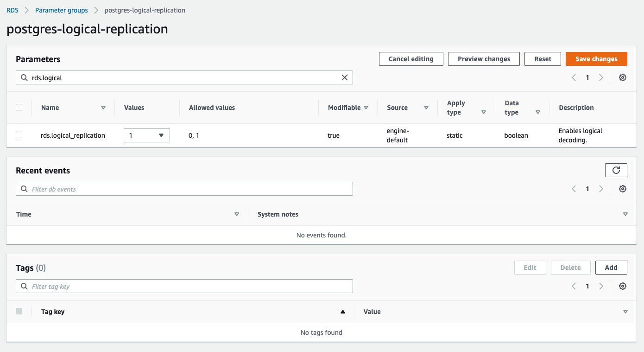The width and height of the screenshot is (644, 352).
Task: Click 'No events found.' message
Action: [322, 235]
